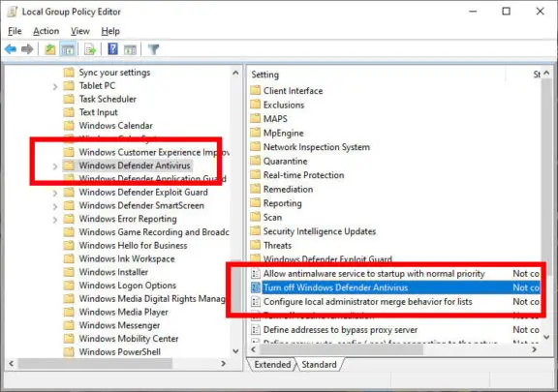Open the View menu
Viewport: 558px width, 392px height.
point(80,31)
